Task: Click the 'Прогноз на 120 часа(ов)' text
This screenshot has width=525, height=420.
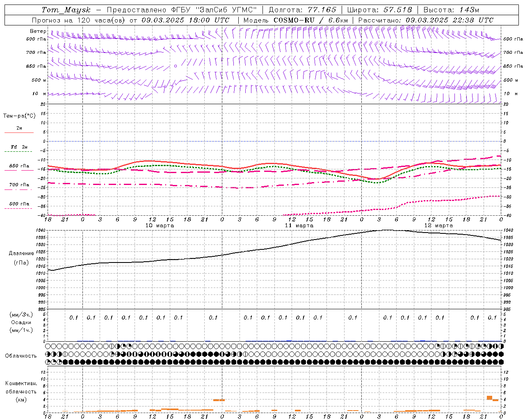Action: click(x=79, y=20)
